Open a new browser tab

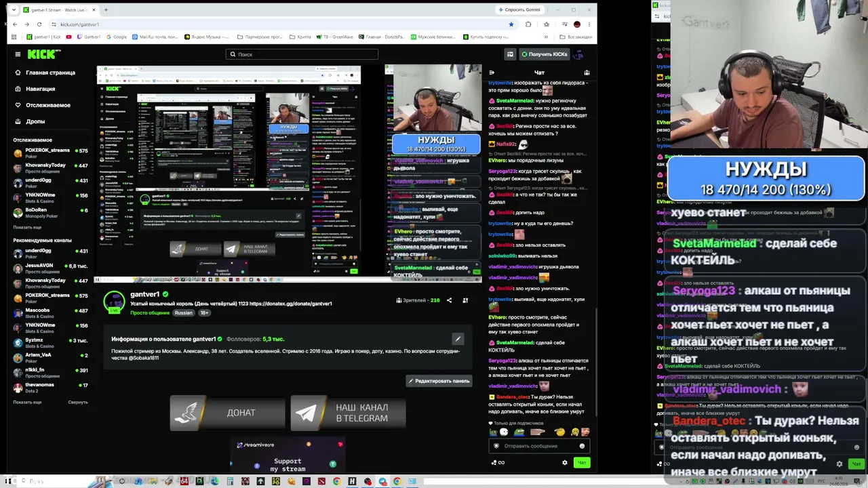pos(106,9)
